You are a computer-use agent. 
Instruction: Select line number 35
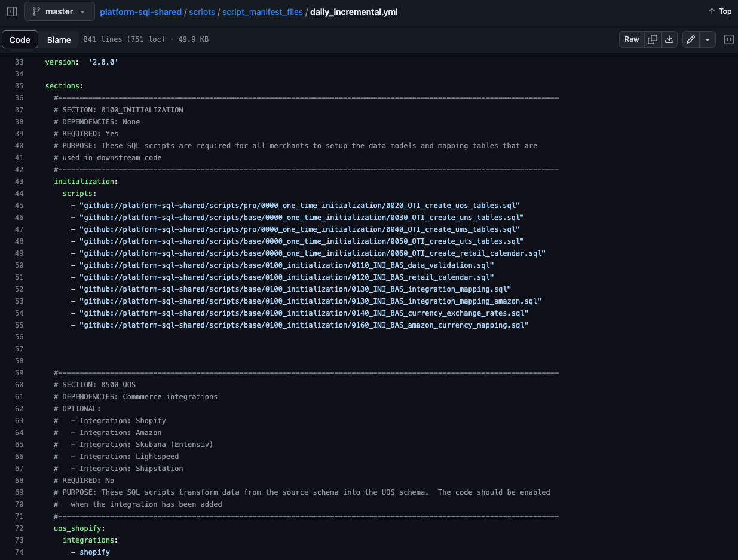19,86
